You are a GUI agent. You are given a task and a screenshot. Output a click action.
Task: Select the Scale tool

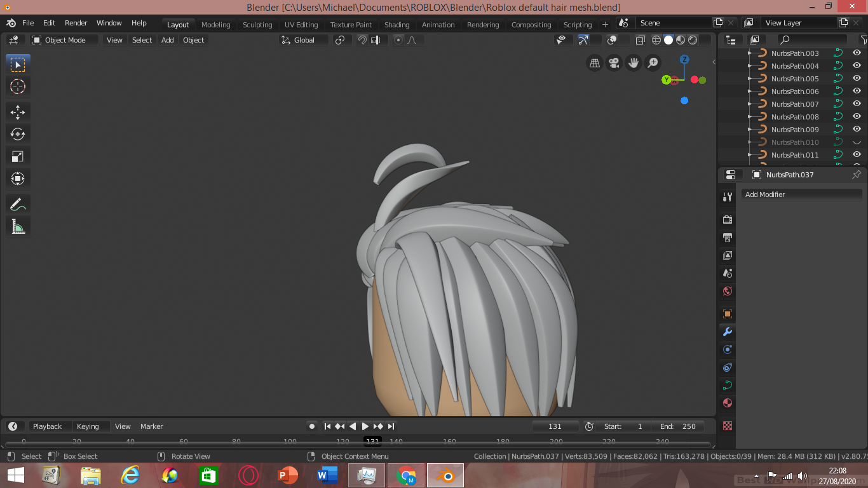(18, 156)
